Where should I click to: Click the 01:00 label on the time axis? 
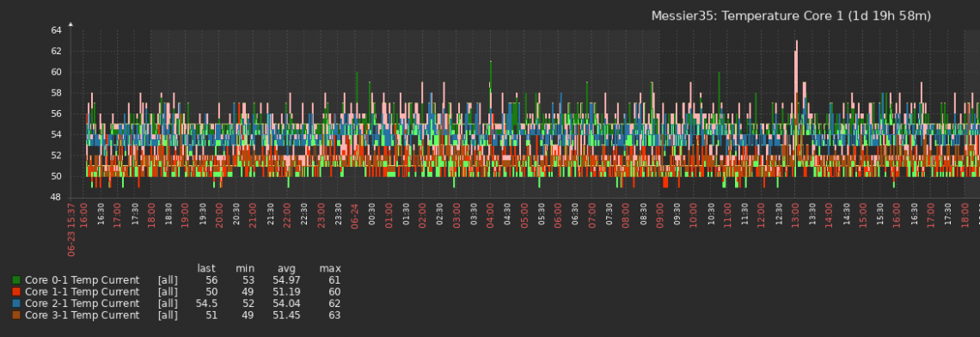tap(389, 215)
